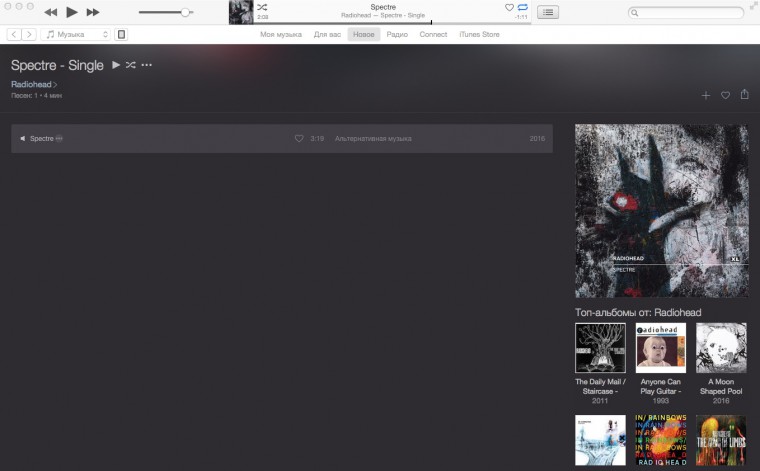Open more options beside album title
760x471 pixels.
point(146,65)
